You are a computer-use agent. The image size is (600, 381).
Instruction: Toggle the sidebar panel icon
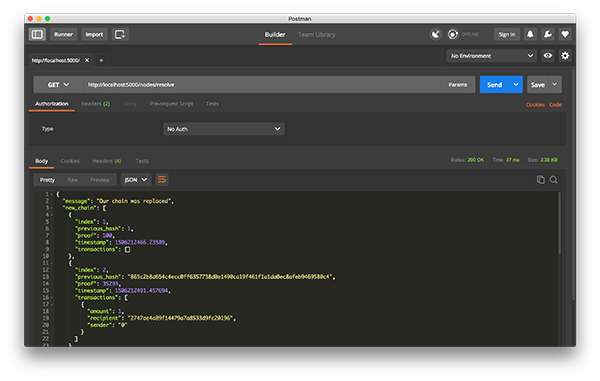click(37, 34)
